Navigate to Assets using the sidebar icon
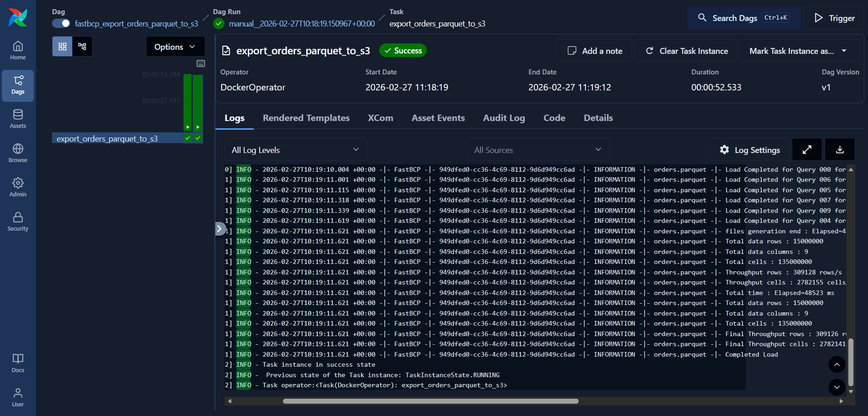868x416 pixels. 18,118
